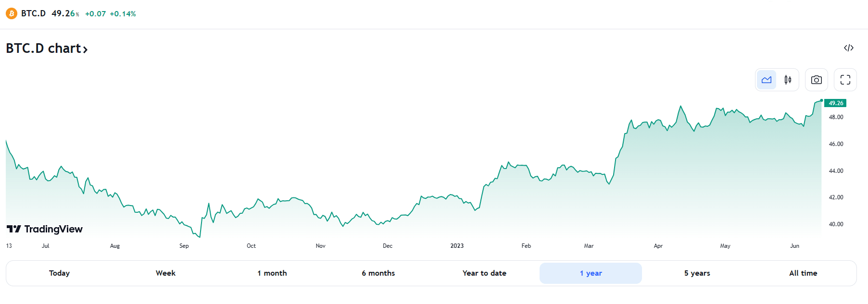The height and width of the screenshot is (304, 868).
Task: Select the 1 year time range
Action: pyautogui.click(x=591, y=273)
